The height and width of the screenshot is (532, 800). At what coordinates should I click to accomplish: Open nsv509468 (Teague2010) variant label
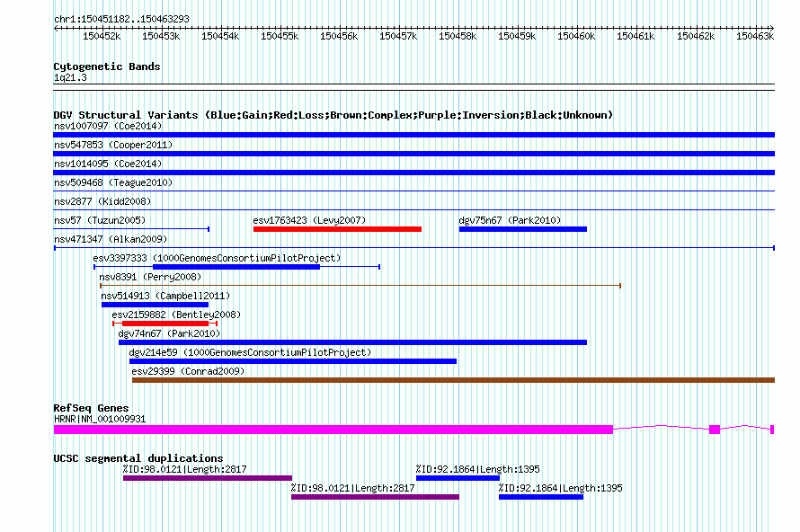point(113,182)
